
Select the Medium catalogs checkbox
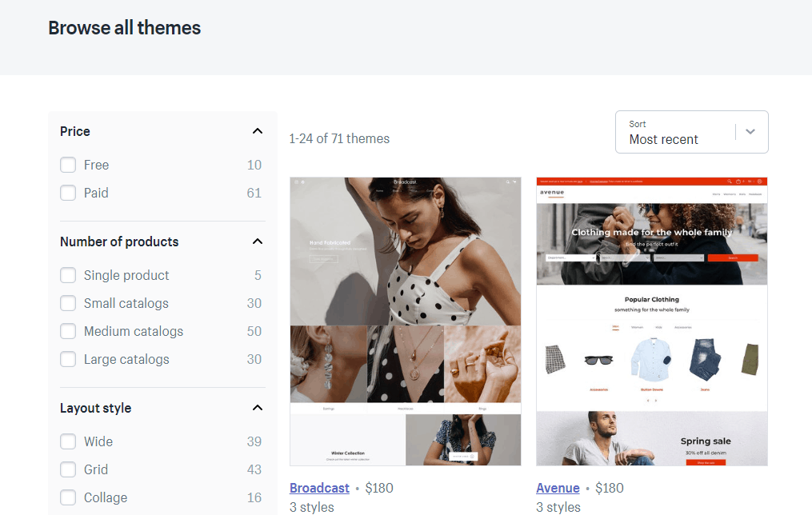(68, 331)
